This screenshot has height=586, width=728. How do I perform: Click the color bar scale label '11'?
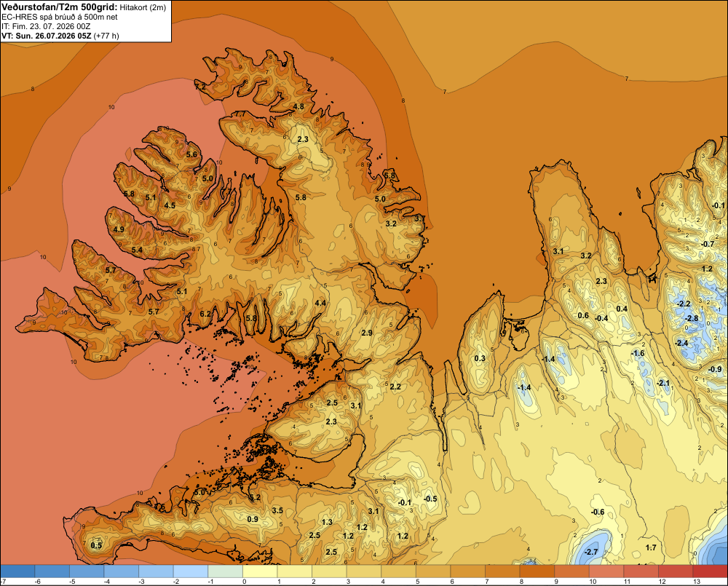click(628, 582)
